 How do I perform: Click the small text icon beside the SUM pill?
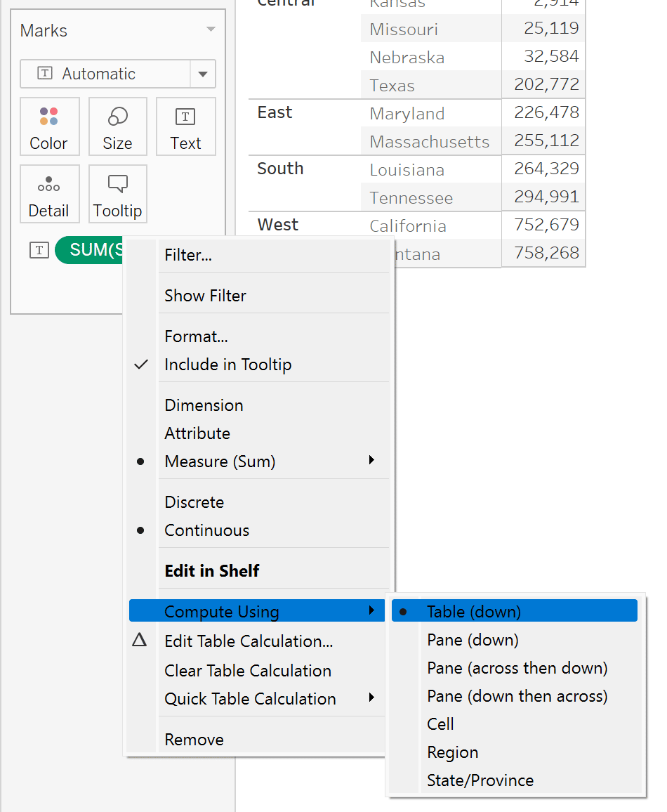click(39, 250)
